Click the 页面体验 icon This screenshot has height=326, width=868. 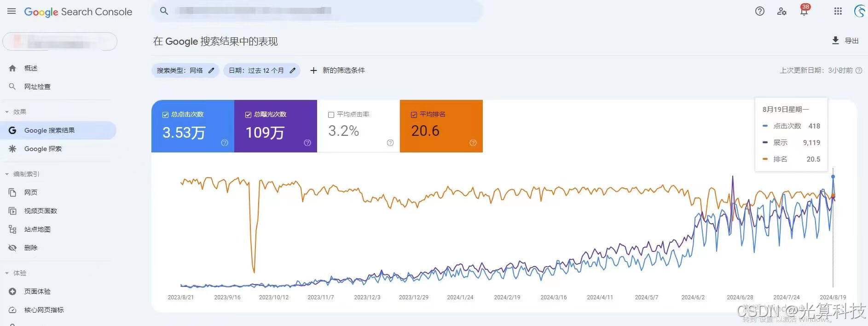coord(12,291)
